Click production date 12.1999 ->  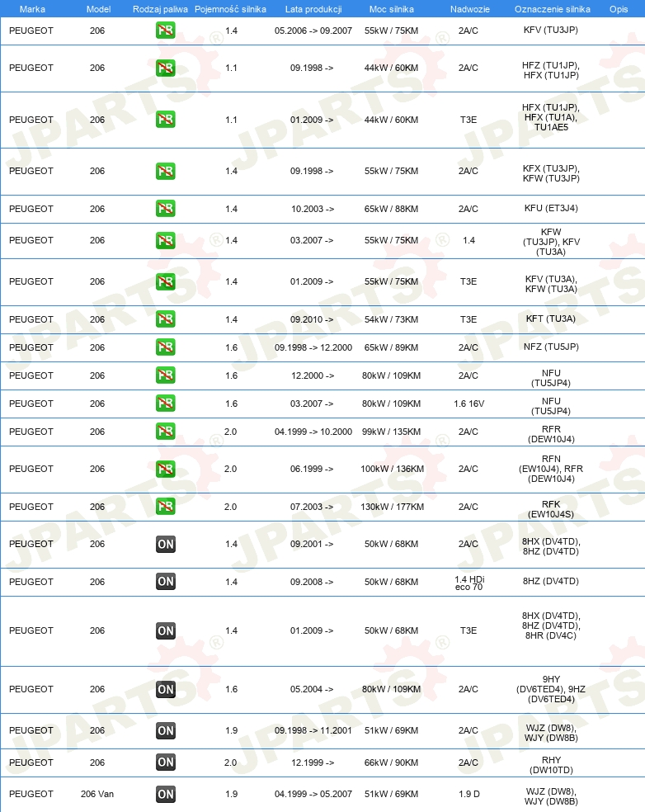coord(312,762)
